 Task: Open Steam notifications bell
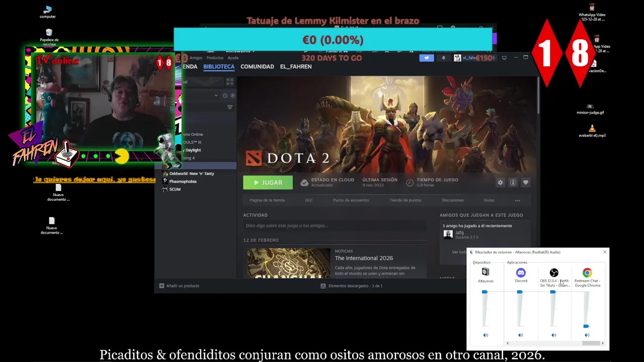click(443, 58)
